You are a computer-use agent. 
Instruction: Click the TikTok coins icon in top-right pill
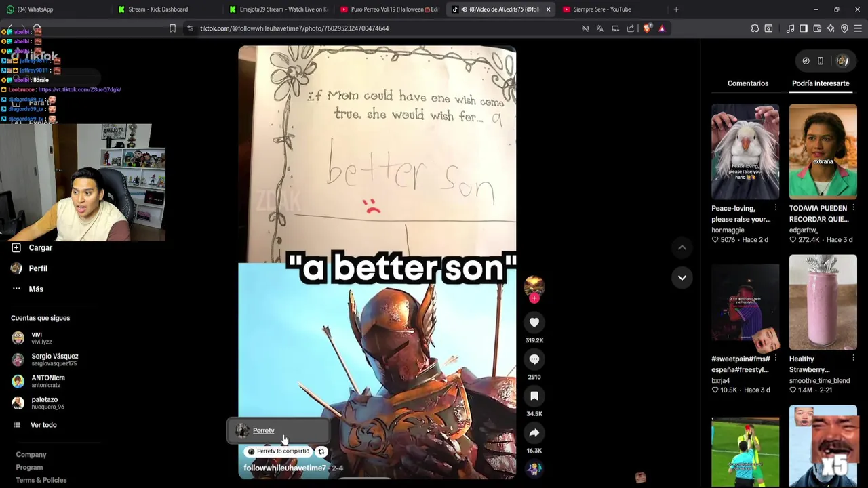coord(806,61)
